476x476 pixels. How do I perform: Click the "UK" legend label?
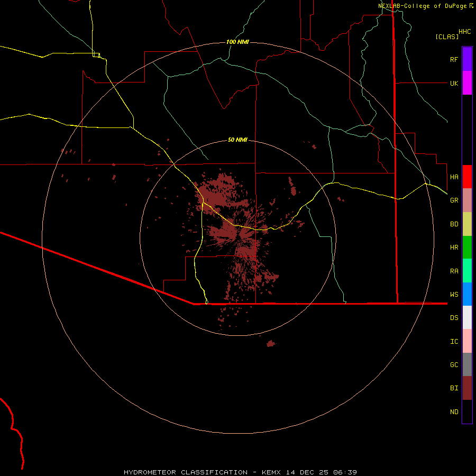[454, 83]
